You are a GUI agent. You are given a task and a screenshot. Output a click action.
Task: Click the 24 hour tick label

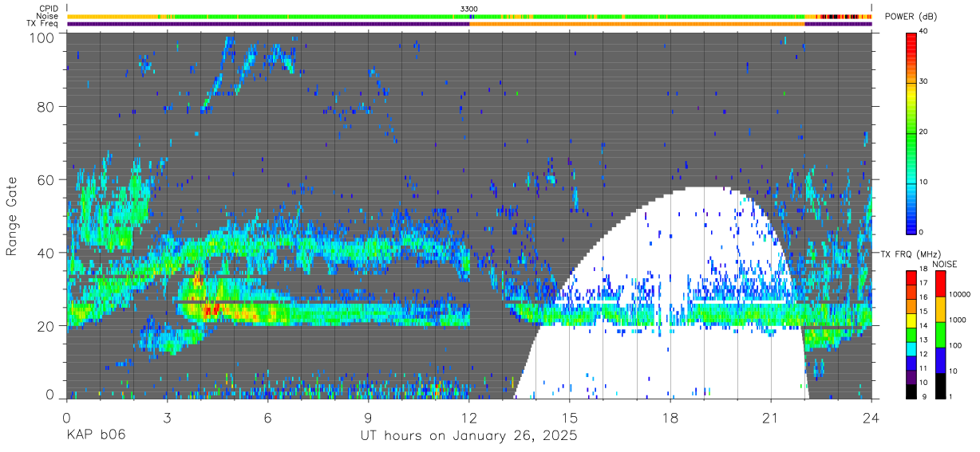pos(871,417)
